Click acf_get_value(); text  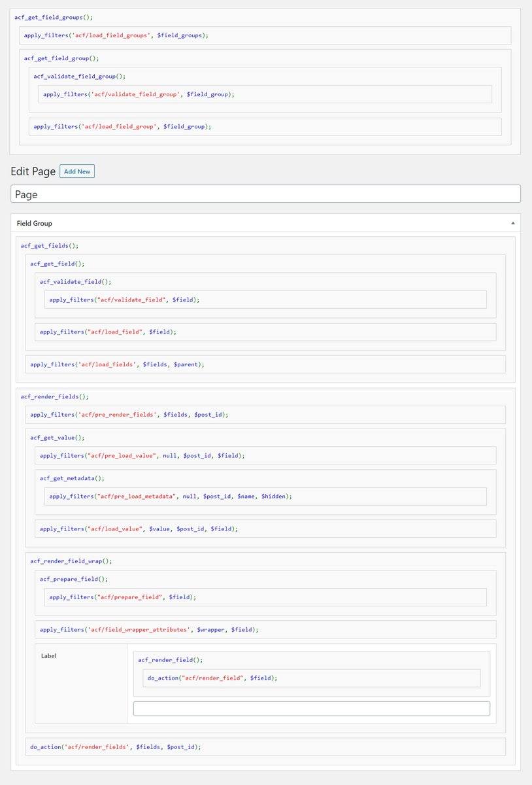(58, 437)
